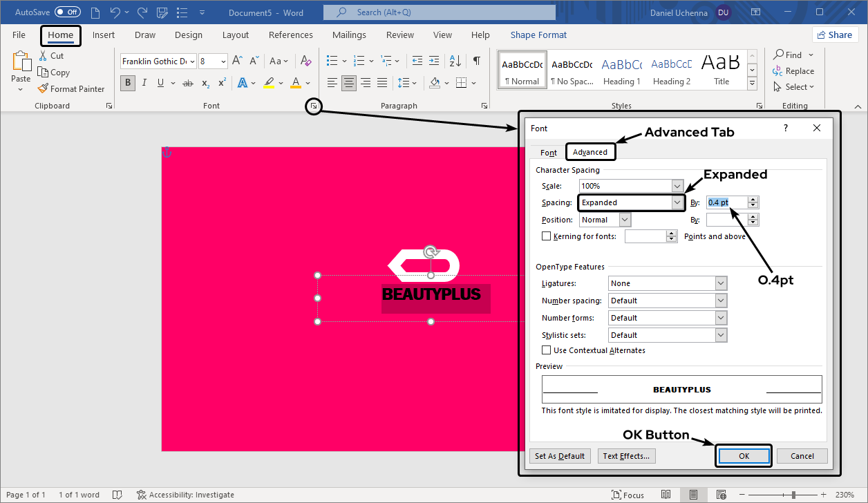This screenshot has width=868, height=503.
Task: Open the Spacing dropdown set to Expanded
Action: (x=677, y=202)
